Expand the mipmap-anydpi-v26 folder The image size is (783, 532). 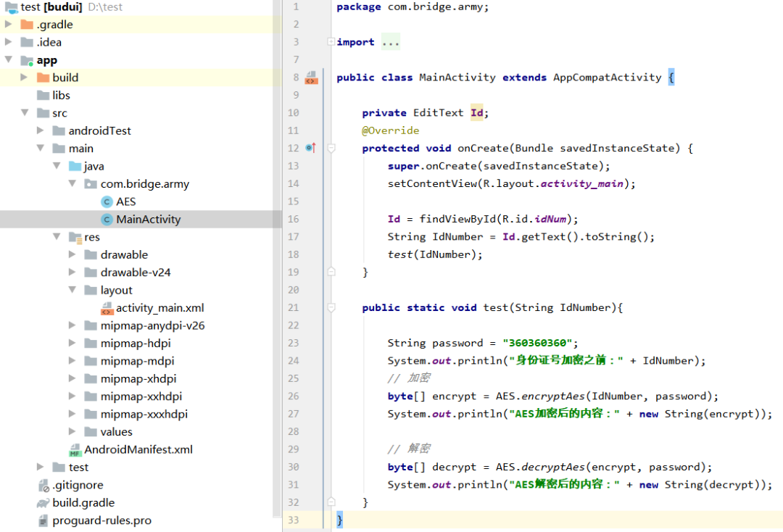[x=72, y=325]
